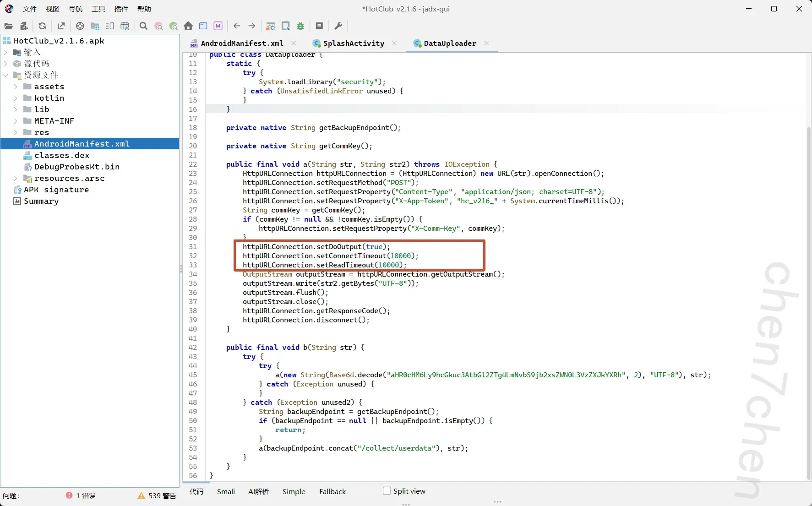This screenshot has height=506, width=812.
Task: Enable the Split view checkbox
Action: pos(387,491)
